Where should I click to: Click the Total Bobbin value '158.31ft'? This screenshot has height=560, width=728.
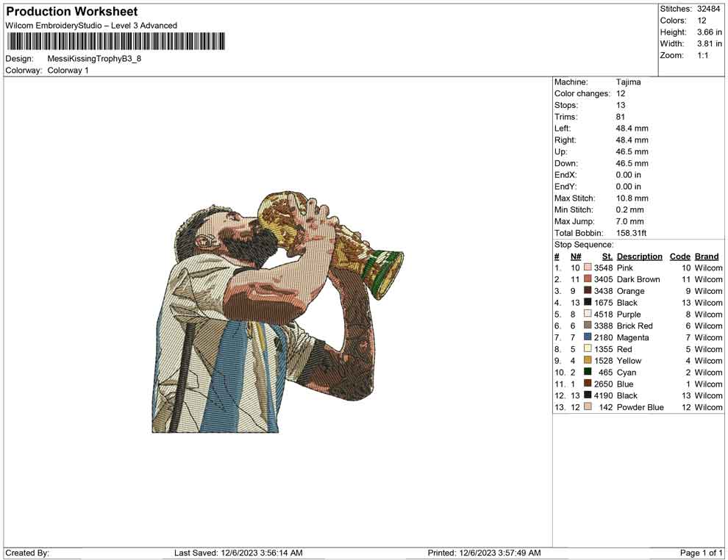[631, 233]
